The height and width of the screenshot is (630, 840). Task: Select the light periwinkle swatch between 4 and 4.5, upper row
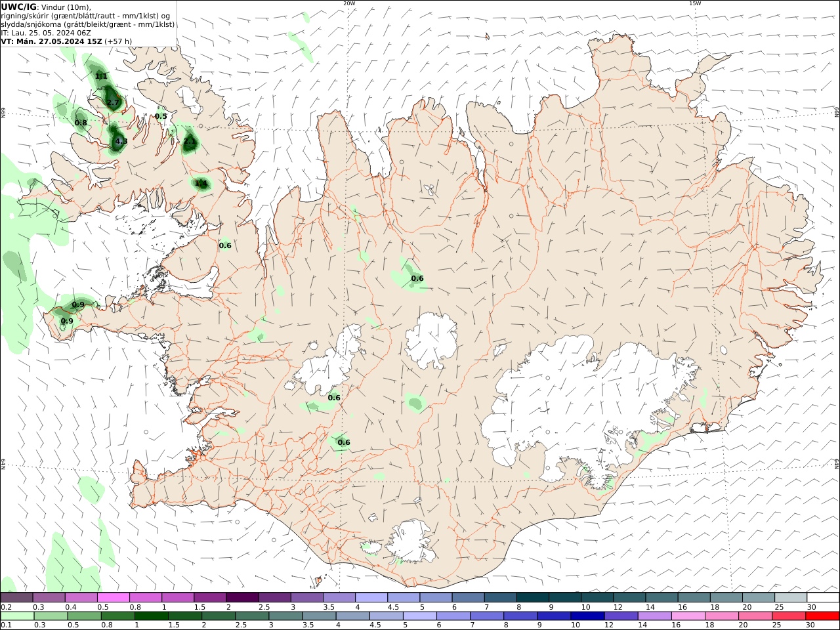point(371,597)
